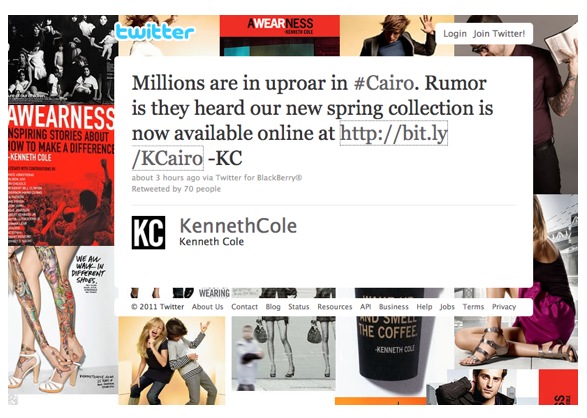Open the API footer link

click(365, 307)
